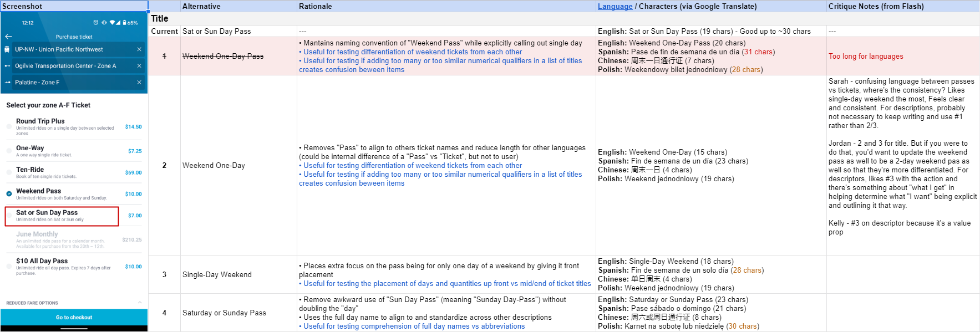Toggle the selected Weekend Pass radio button
980x332 pixels.
pos(9,194)
